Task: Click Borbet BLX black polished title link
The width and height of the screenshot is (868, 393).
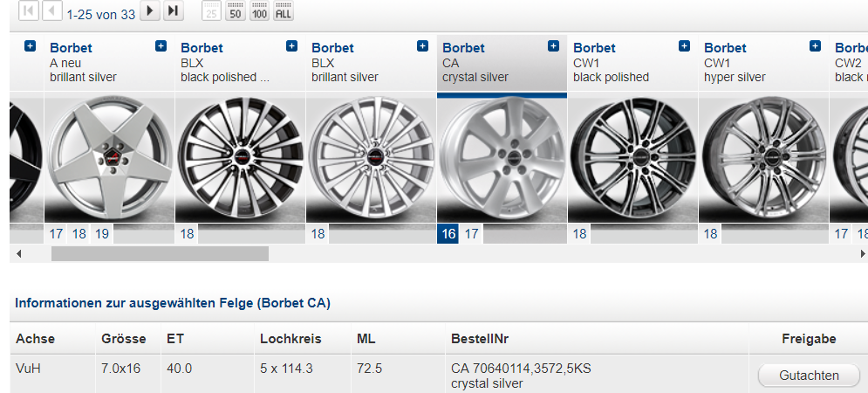Action: (202, 48)
